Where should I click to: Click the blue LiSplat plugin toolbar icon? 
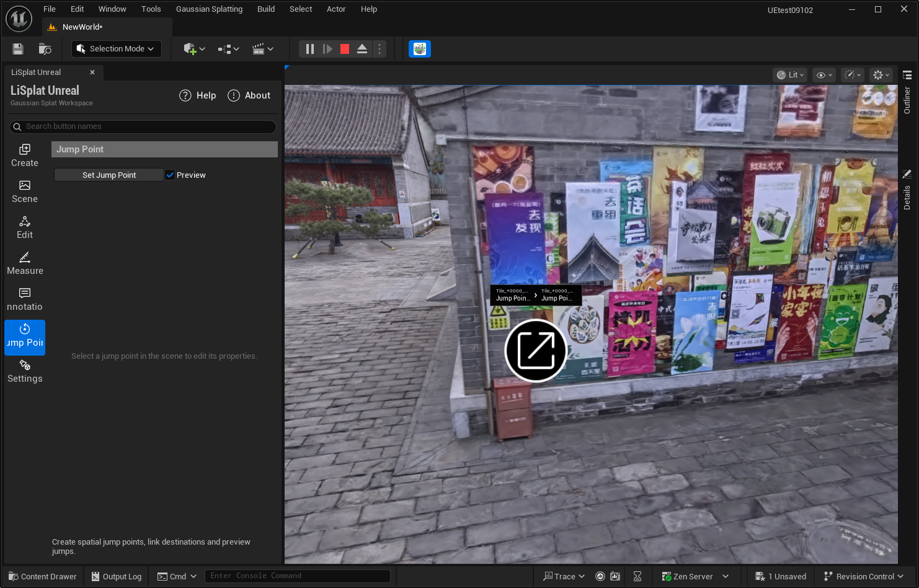tap(420, 49)
